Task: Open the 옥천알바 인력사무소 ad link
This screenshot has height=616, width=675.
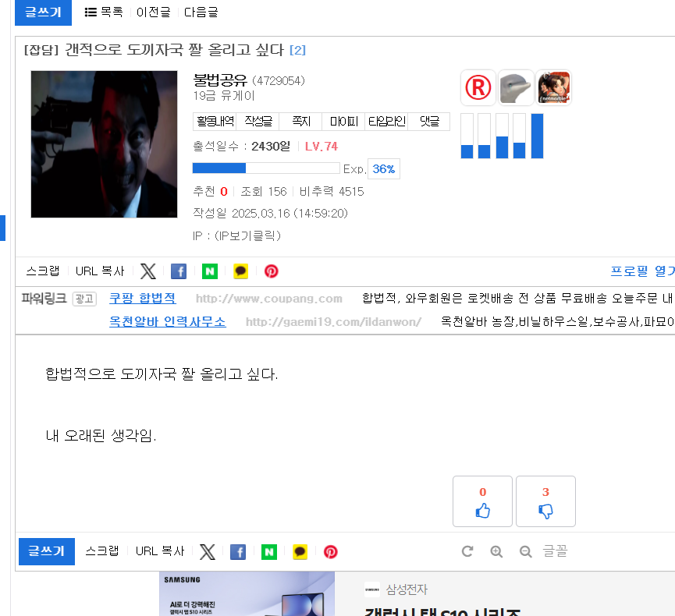Action: (x=168, y=321)
